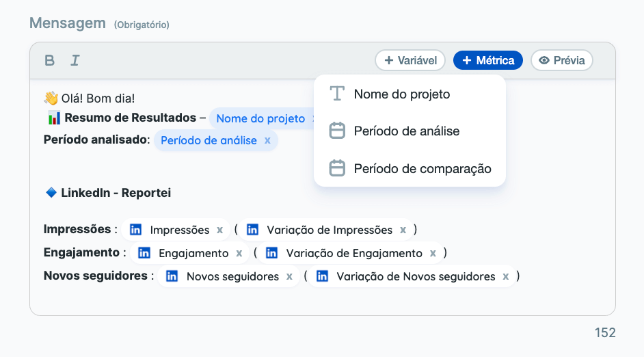Remove the Período de análise tag
This screenshot has height=357, width=644.
click(x=267, y=140)
